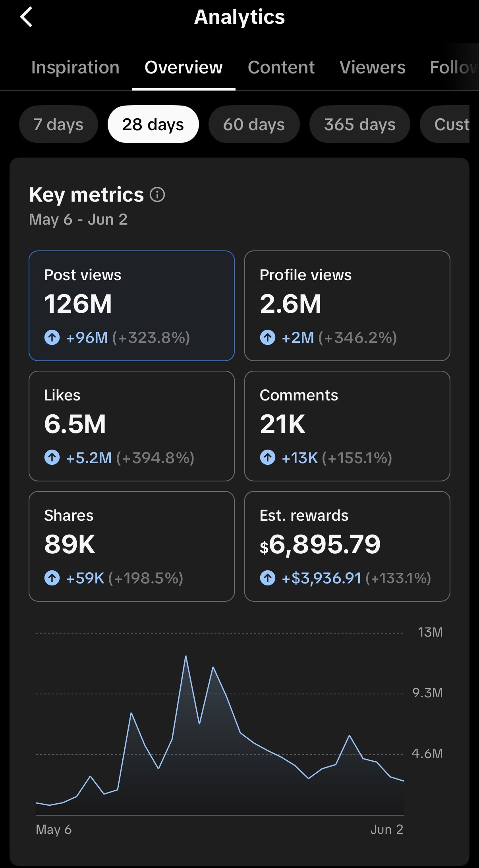479x868 pixels.
Task: Click the Key metrics heading
Action: [x=87, y=195]
